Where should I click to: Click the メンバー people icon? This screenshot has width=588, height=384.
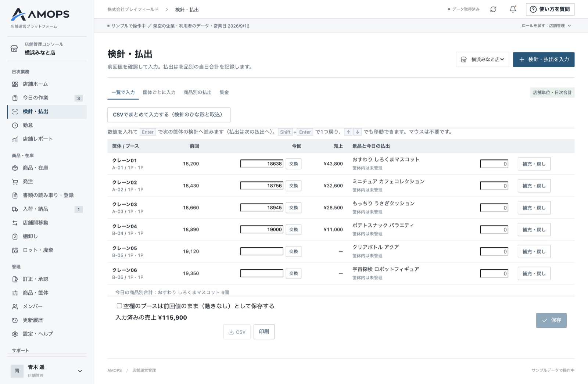15,306
